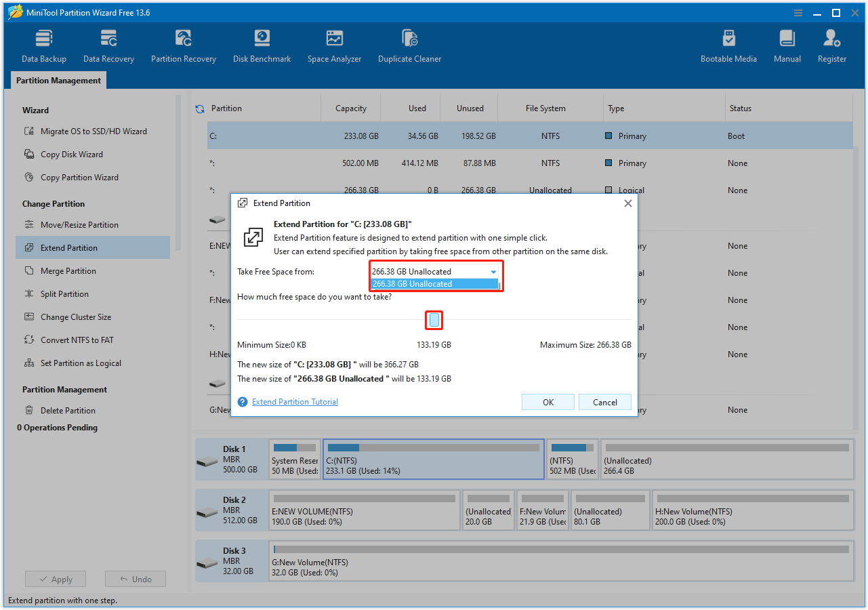Pick 266.38 GB Unallocated list option

(x=434, y=284)
